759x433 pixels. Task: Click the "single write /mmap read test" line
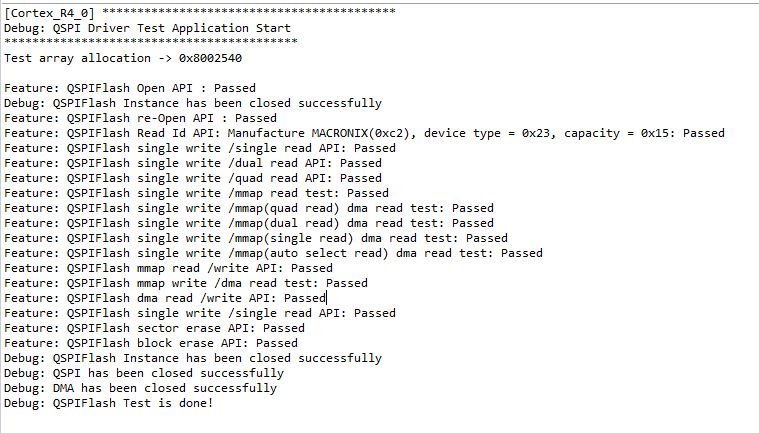coord(197,193)
